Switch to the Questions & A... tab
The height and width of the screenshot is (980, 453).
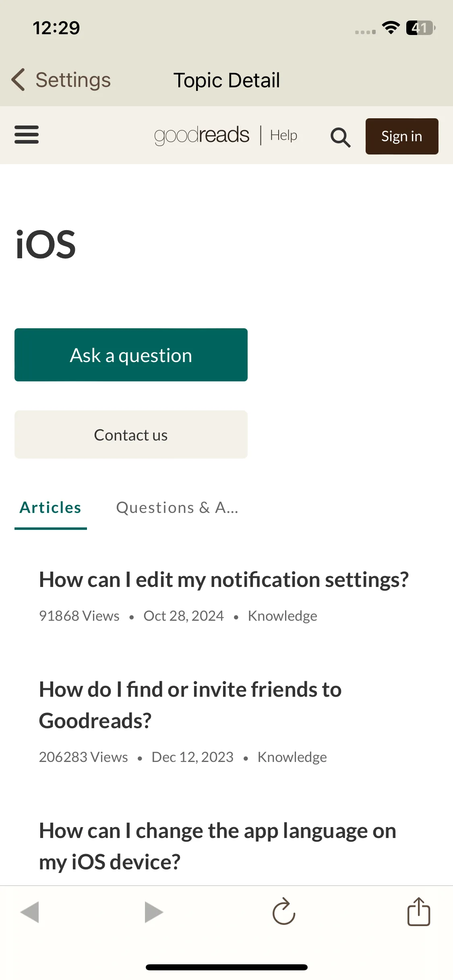click(x=177, y=508)
